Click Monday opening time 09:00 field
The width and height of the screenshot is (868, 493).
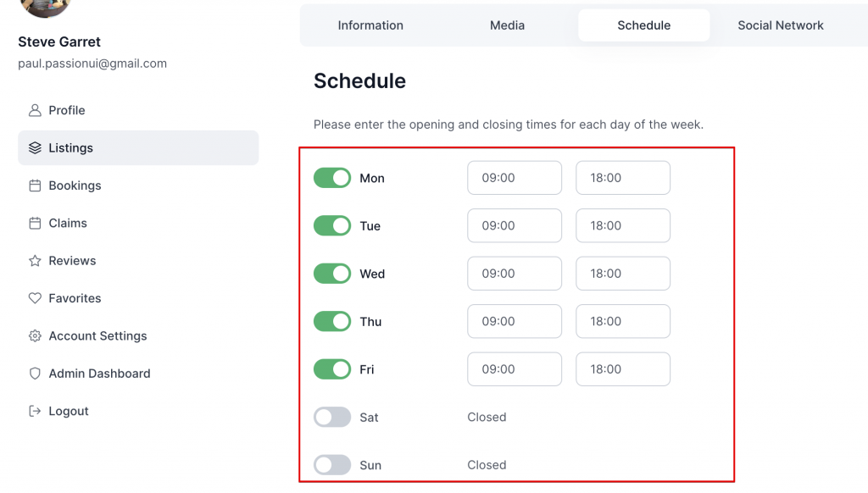[x=515, y=178]
